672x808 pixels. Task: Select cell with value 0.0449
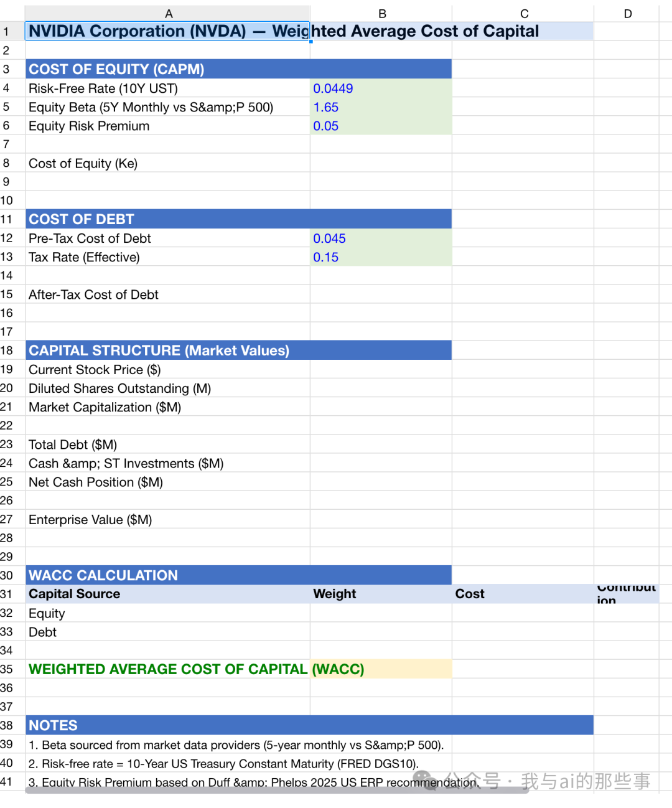coord(381,88)
